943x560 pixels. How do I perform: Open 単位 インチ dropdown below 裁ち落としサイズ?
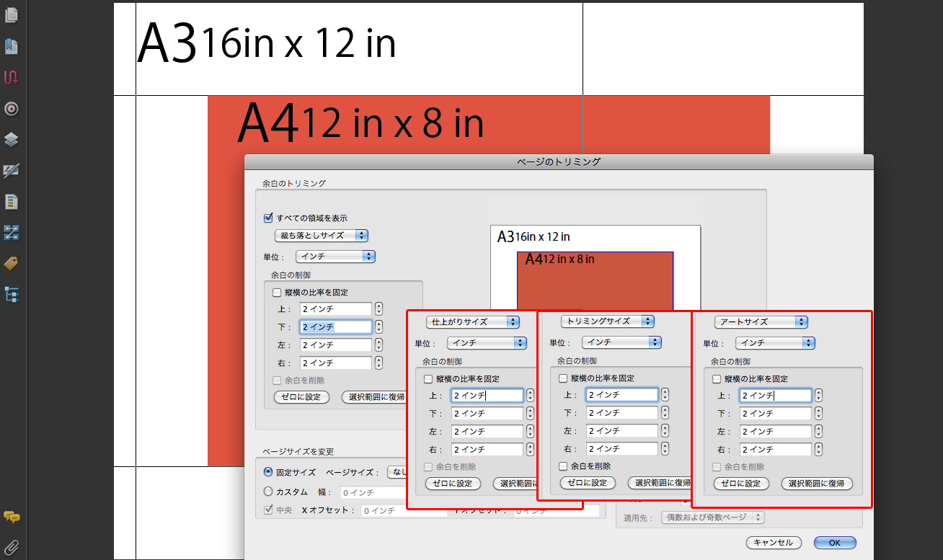[x=337, y=257]
